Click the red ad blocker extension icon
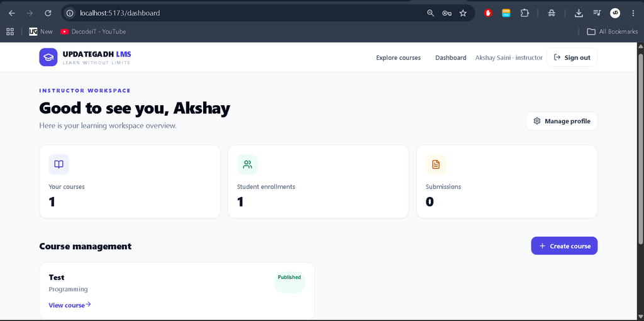This screenshot has height=321, width=644. 488,13
